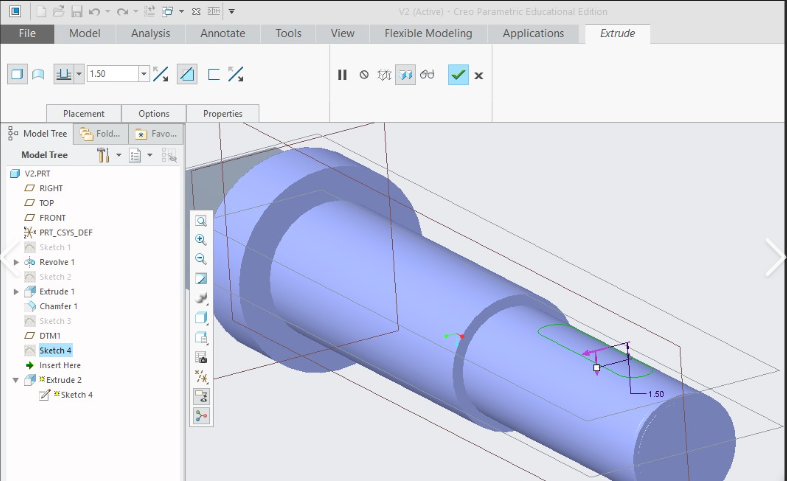Toggle attached geometry preview
This screenshot has width=787, height=481.
click(406, 75)
